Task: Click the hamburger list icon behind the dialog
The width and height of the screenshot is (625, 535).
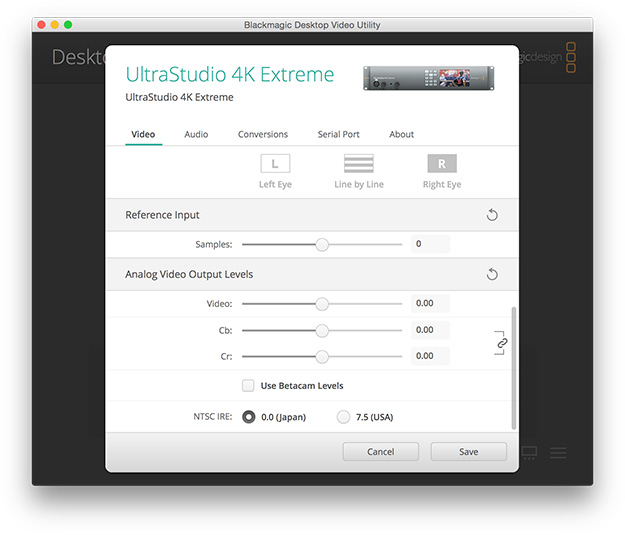Action: 559,453
